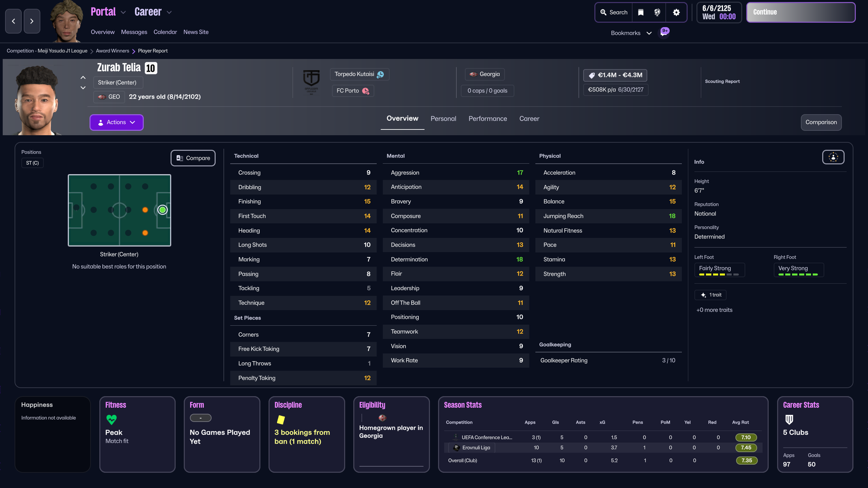The height and width of the screenshot is (488, 868).
Task: Open the Actions dropdown
Action: pos(116,122)
